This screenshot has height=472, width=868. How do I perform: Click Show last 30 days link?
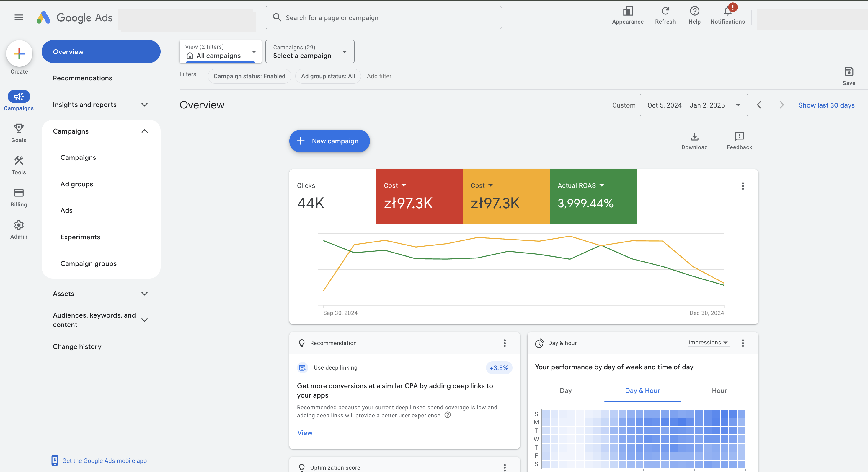coord(826,105)
